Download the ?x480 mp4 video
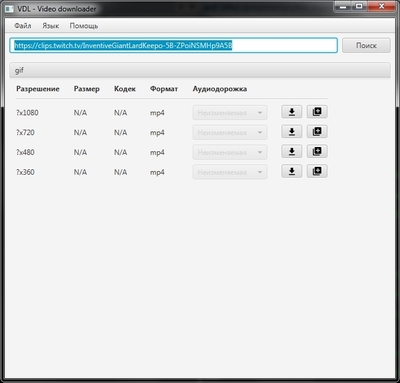This screenshot has width=400, height=383. [x=292, y=152]
